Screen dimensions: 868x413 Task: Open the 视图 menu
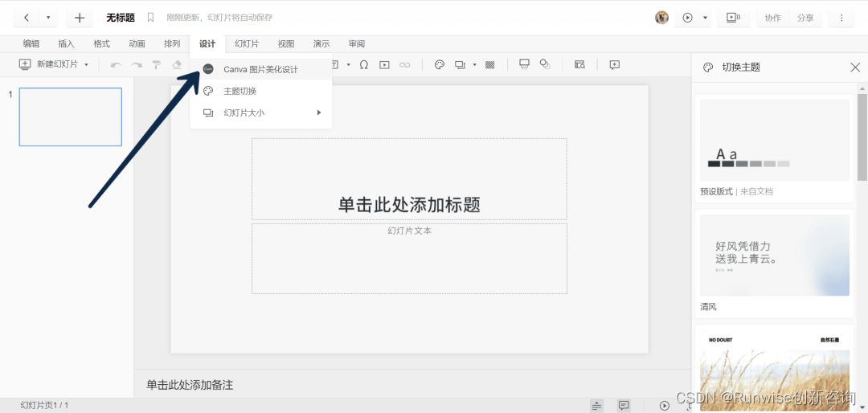click(286, 43)
